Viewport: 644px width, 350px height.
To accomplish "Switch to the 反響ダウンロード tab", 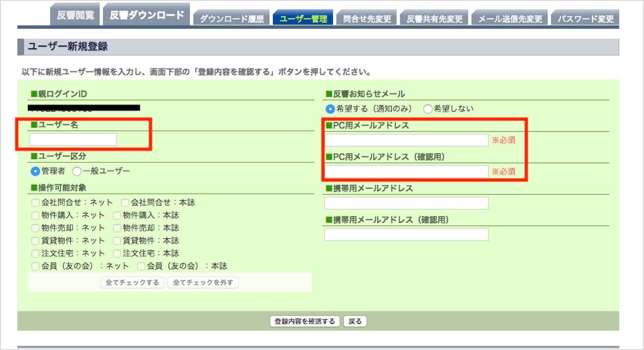I will coord(146,15).
